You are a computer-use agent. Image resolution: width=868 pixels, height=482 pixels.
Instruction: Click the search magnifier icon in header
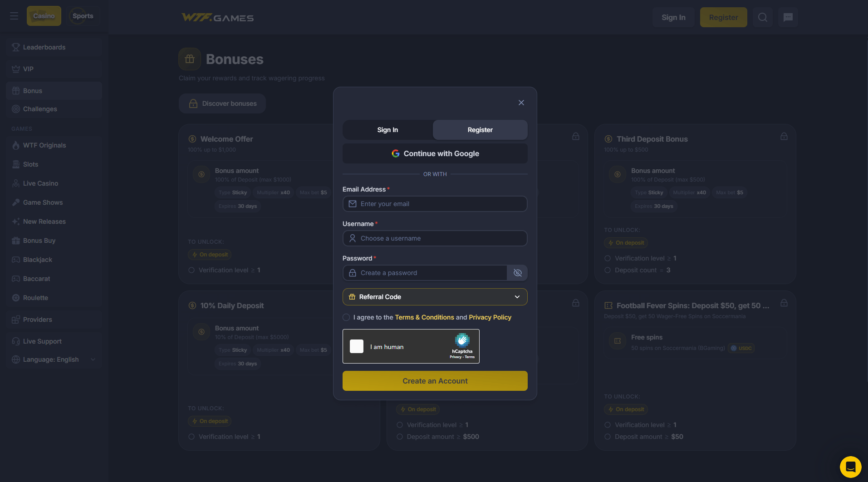point(763,17)
